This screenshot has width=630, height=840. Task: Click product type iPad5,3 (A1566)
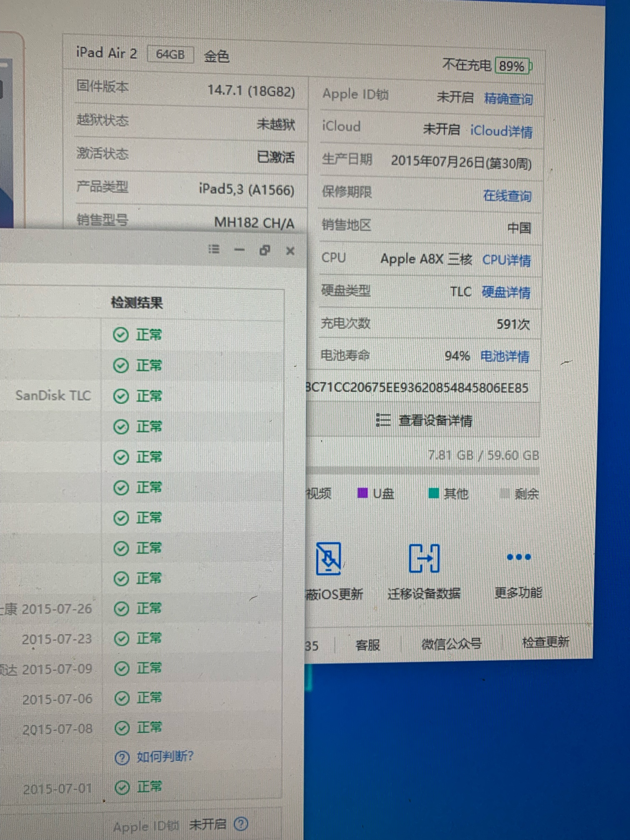point(247,190)
